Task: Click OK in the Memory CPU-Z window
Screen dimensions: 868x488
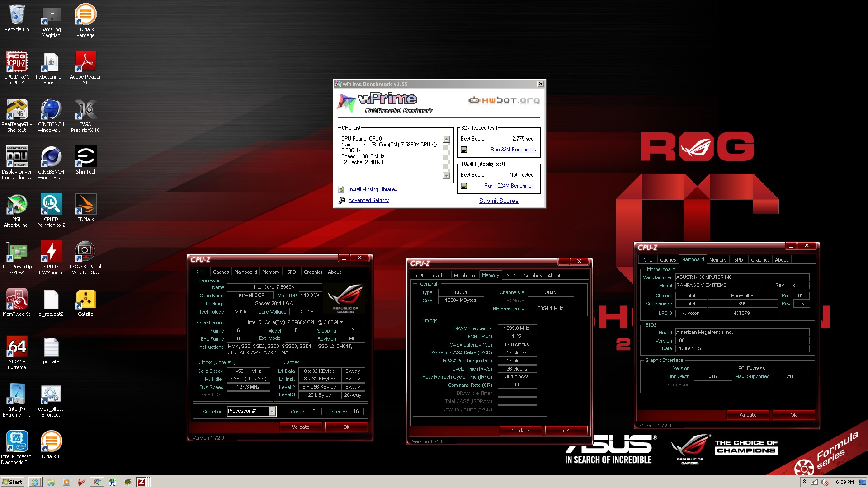Action: point(566,431)
